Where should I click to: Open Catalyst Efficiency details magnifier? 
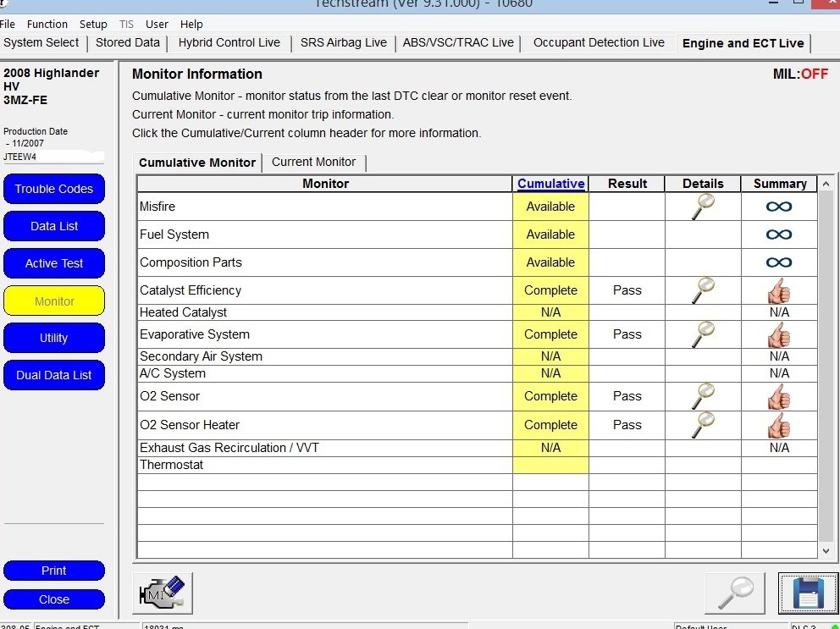703,290
